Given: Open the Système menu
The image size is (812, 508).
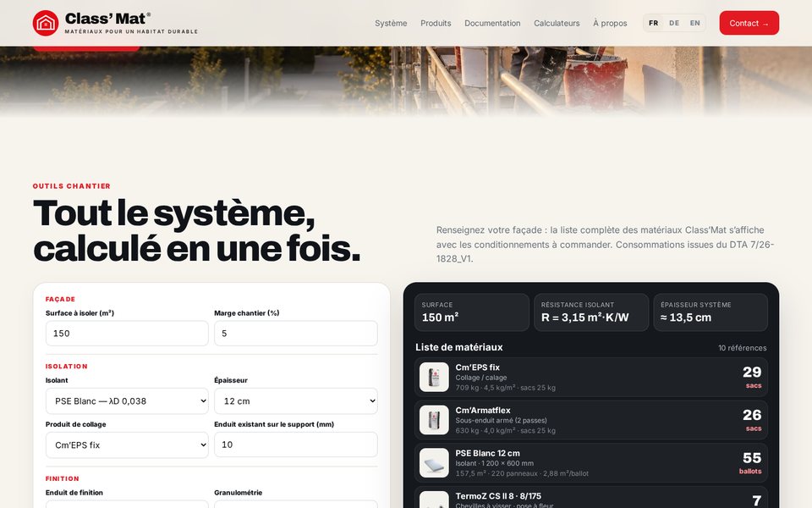Looking at the screenshot, I should coord(391,24).
